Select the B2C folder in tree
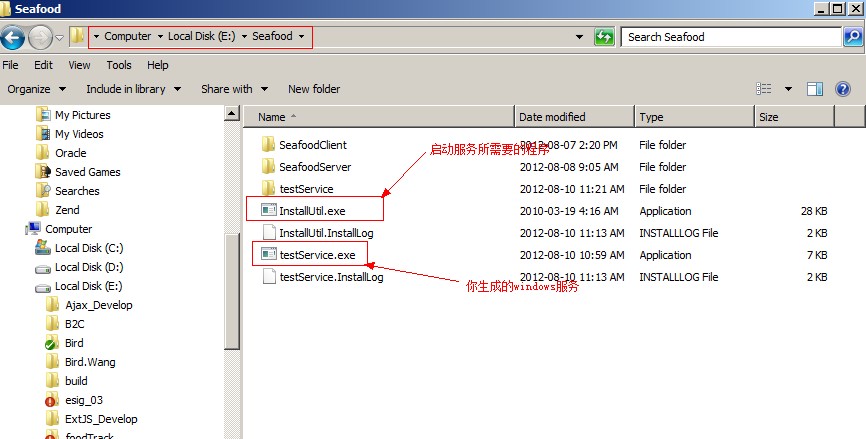This screenshot has height=439, width=866. pyautogui.click(x=74, y=324)
